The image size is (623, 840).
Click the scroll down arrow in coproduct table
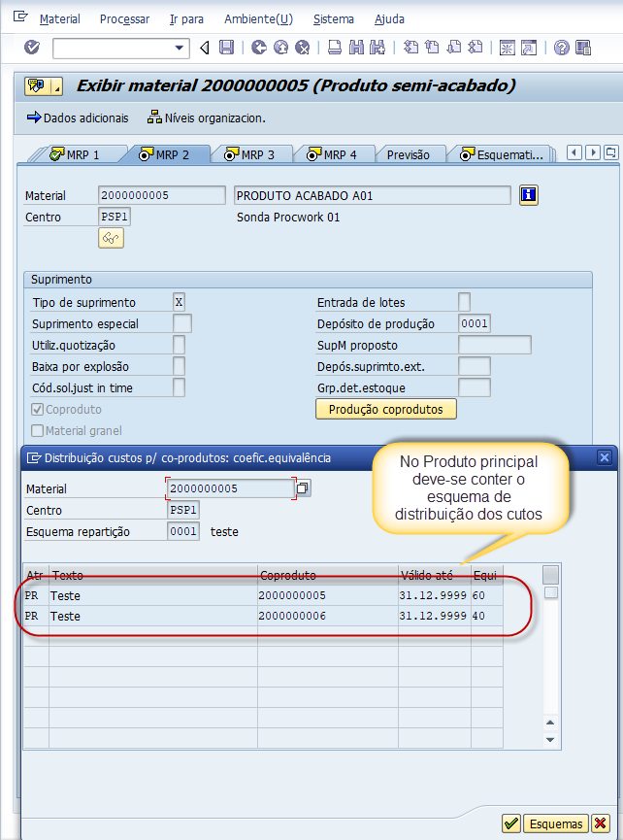pyautogui.click(x=551, y=740)
